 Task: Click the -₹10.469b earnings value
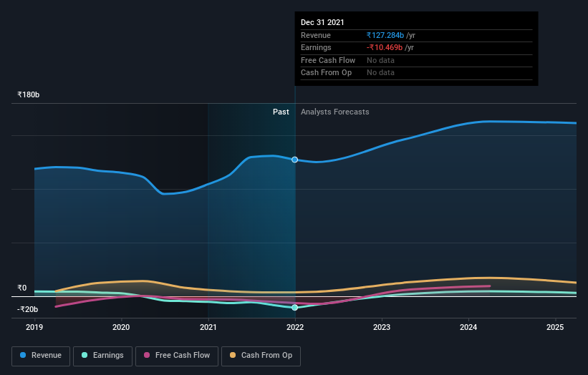[x=385, y=47]
